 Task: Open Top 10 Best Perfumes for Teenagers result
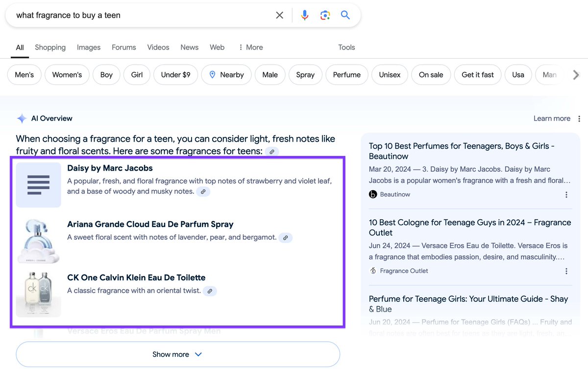click(x=462, y=151)
